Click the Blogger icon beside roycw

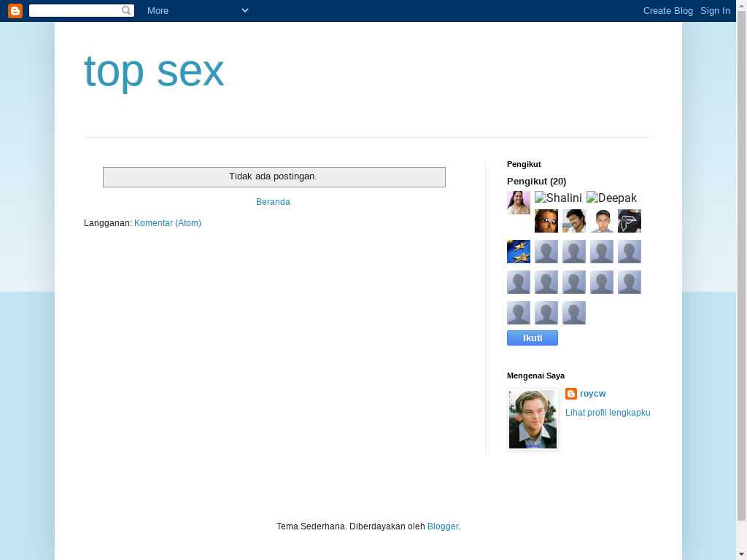[x=571, y=394]
